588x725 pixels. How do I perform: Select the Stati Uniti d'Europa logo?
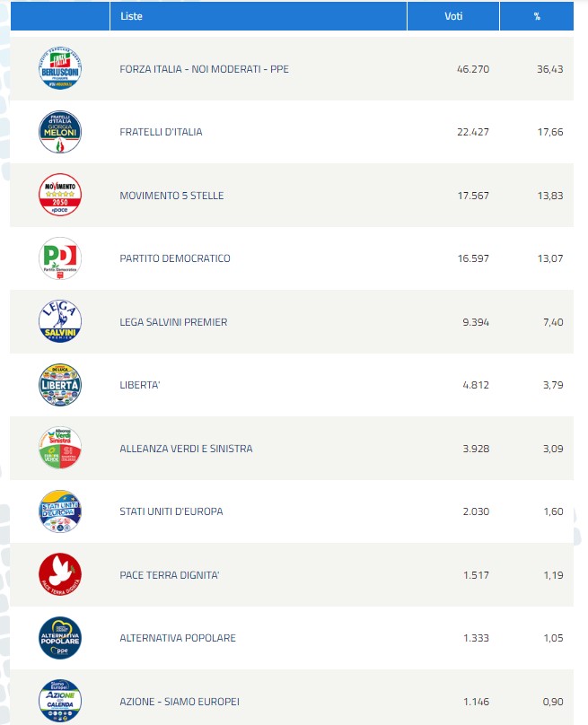point(60,511)
